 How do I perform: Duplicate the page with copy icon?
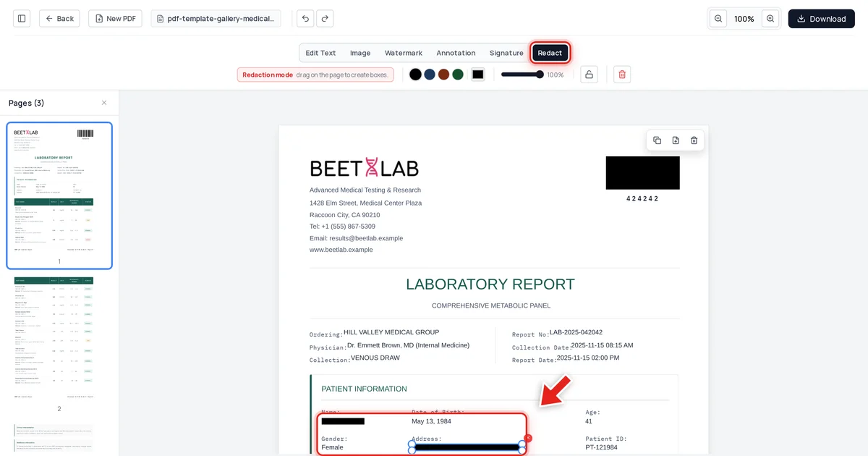[657, 140]
